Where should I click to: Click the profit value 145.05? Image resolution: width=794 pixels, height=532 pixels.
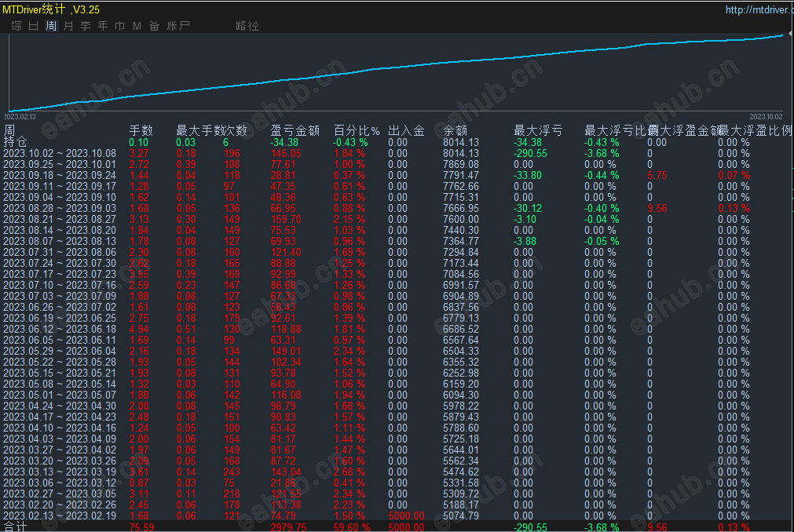pos(286,153)
